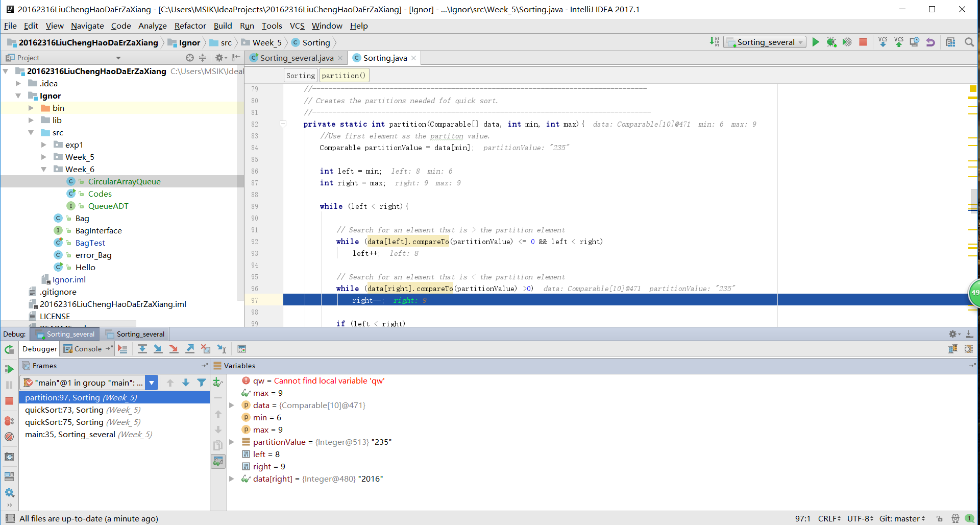
Task: Click View Breakpoints double red dots icon
Action: [x=9, y=421]
